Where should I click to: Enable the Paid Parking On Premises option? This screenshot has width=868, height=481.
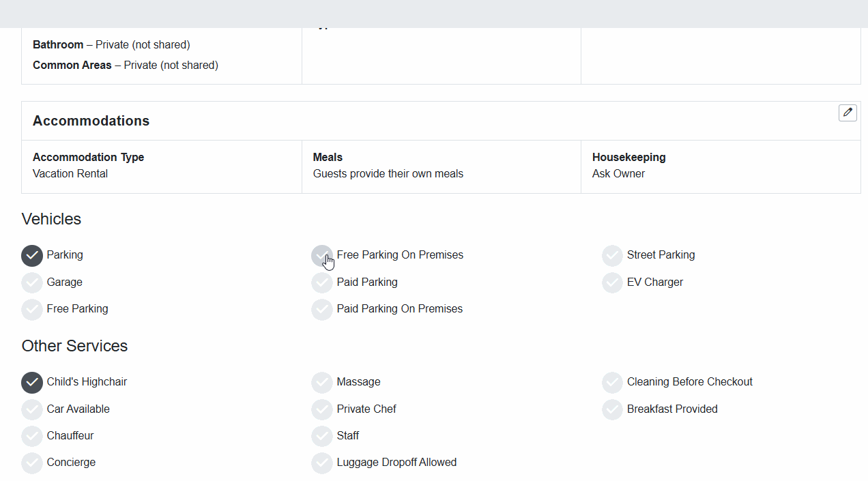[321, 309]
